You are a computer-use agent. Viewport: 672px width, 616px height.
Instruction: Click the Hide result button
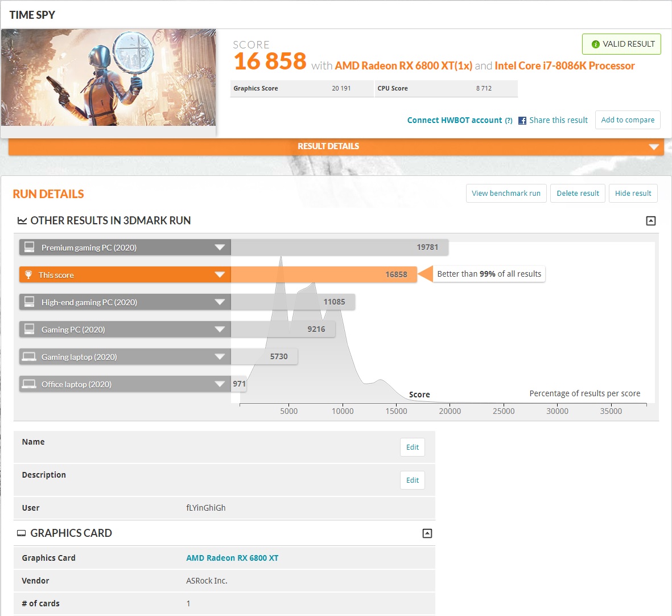click(x=633, y=194)
